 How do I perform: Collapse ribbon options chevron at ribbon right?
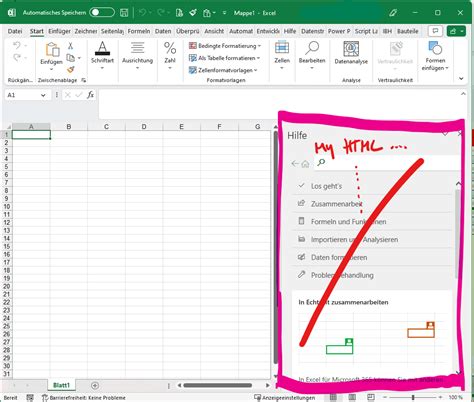tap(461, 79)
